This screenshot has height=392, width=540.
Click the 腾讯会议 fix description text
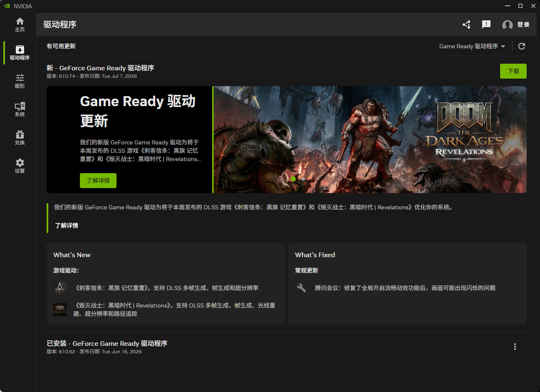pos(405,288)
